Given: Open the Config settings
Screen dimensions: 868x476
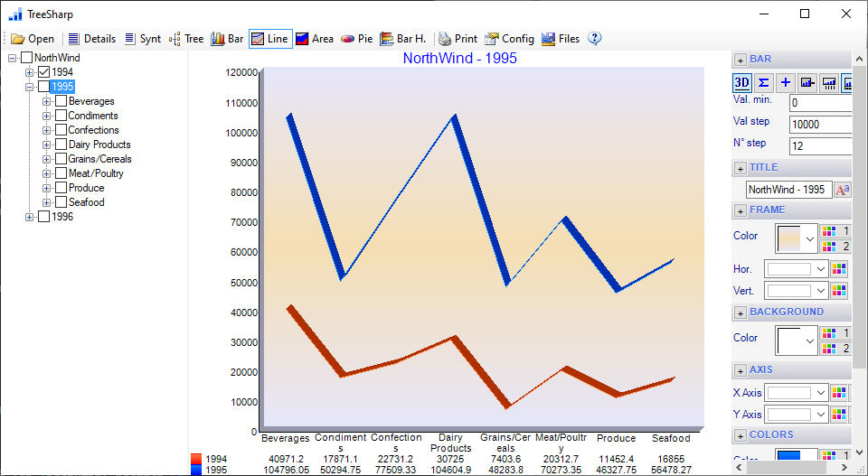Looking at the screenshot, I should tap(509, 39).
